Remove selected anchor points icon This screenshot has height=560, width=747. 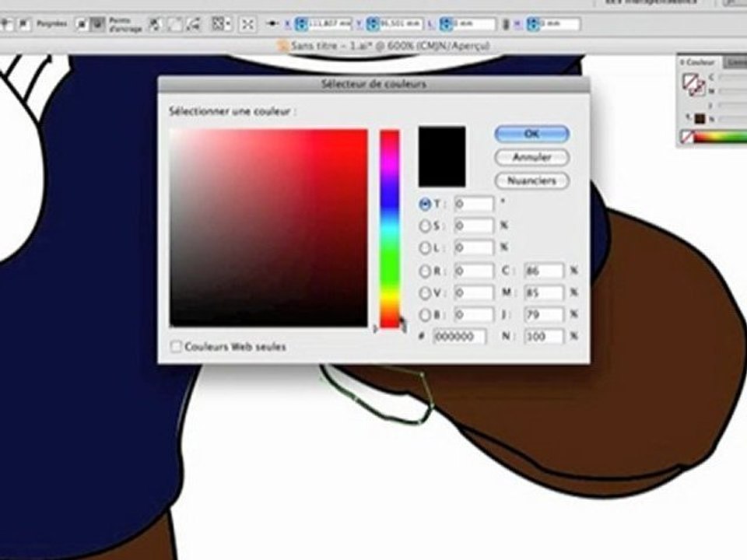click(x=154, y=23)
